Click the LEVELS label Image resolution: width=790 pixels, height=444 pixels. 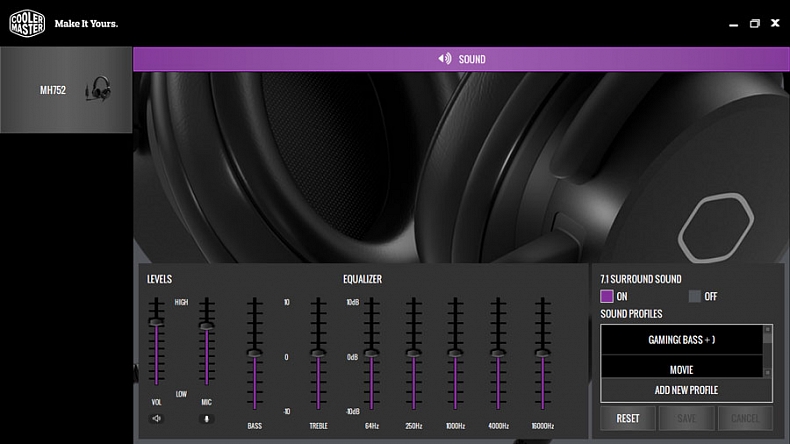point(159,279)
